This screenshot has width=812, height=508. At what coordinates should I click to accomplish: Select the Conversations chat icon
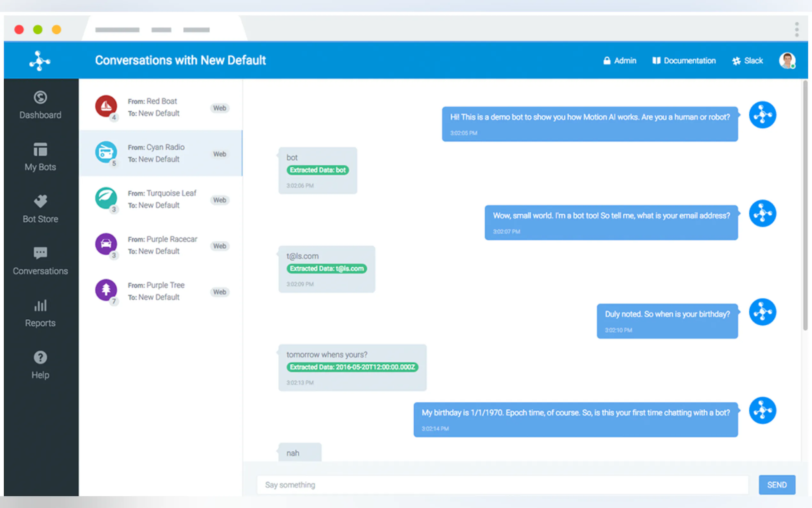[40, 253]
